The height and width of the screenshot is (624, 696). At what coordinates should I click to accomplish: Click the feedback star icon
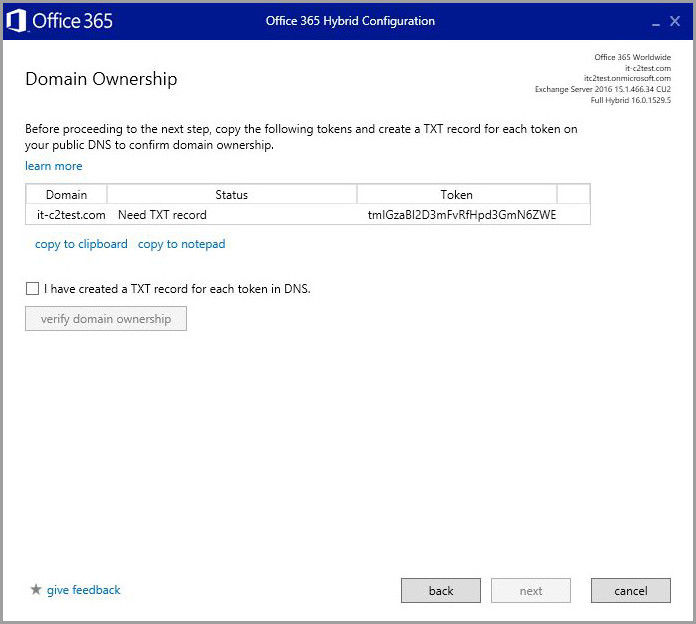(36, 589)
